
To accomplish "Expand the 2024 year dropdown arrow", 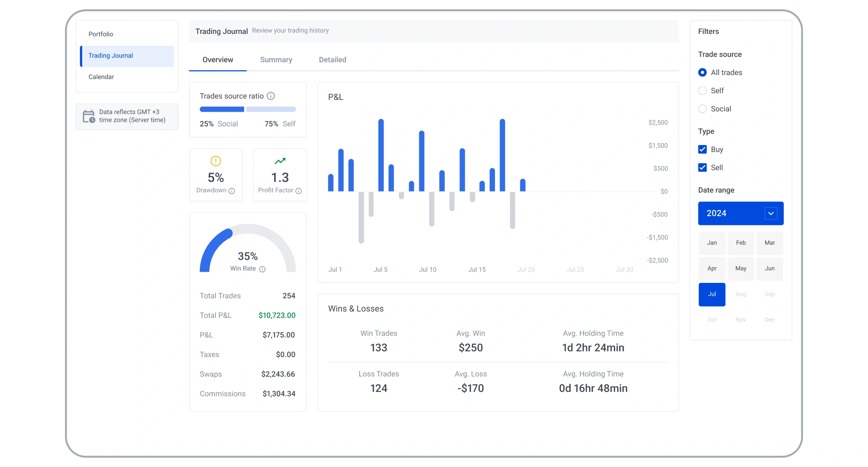I will [771, 213].
